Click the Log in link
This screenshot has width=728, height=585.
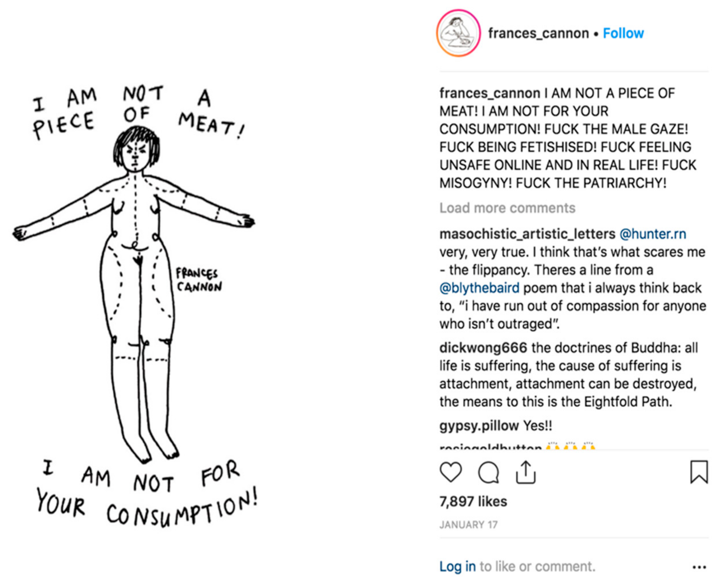click(x=457, y=566)
